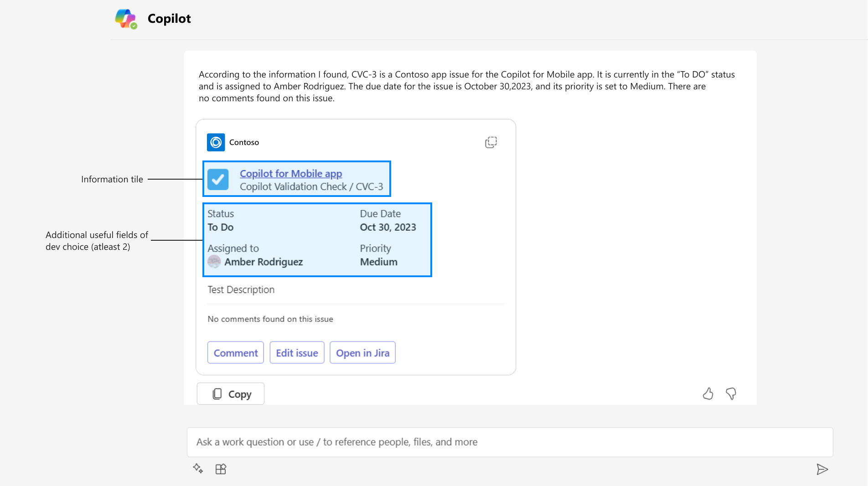This screenshot has height=486, width=868.
Task: Click the Test Description text
Action: (x=241, y=290)
